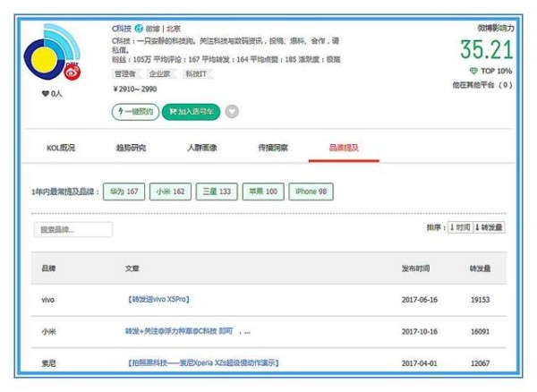
Task: Click the price range ¥2910~2990
Action: pyautogui.click(x=134, y=89)
